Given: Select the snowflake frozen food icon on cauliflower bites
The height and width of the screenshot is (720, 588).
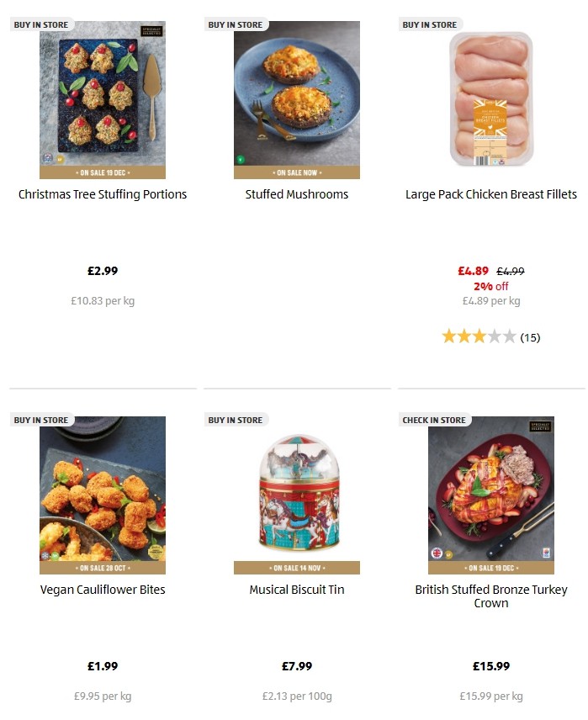Looking at the screenshot, I should [x=45, y=555].
